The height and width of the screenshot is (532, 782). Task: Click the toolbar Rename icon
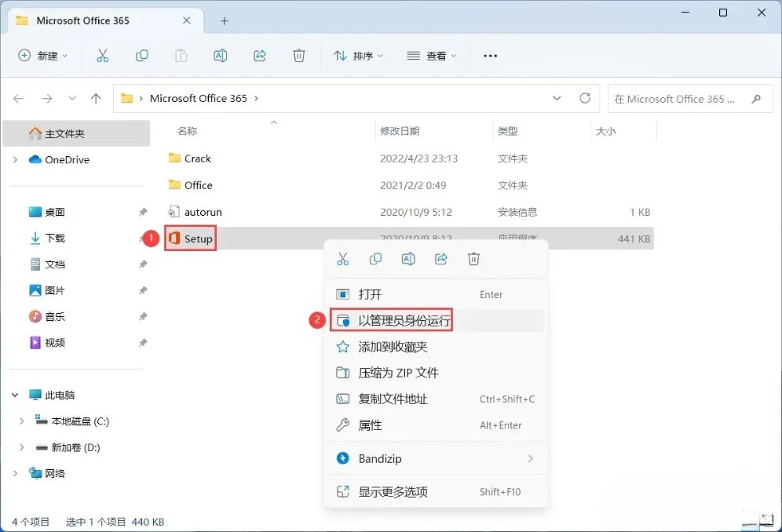point(221,56)
